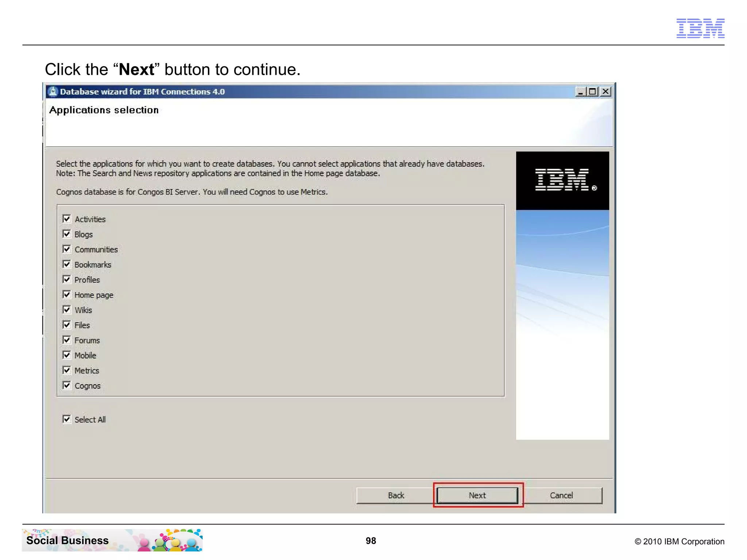Toggle the Profiles checkbox

click(67, 279)
